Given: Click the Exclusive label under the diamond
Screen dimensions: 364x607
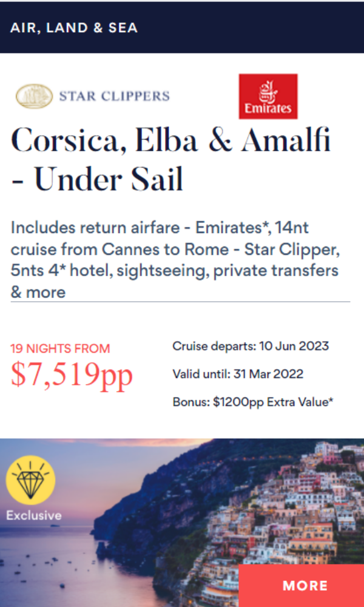Looking at the screenshot, I should (x=33, y=515).
